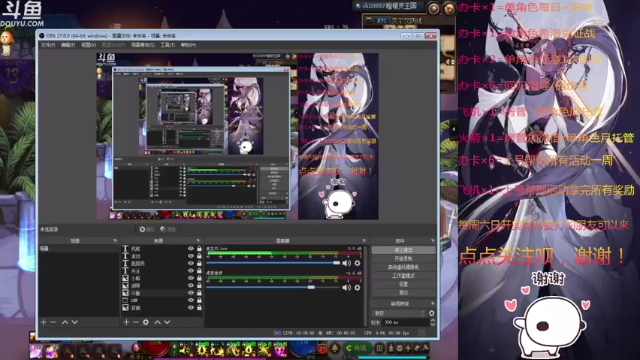Move the scene up with the arrow
The width and height of the screenshot is (640, 360).
click(x=65, y=322)
